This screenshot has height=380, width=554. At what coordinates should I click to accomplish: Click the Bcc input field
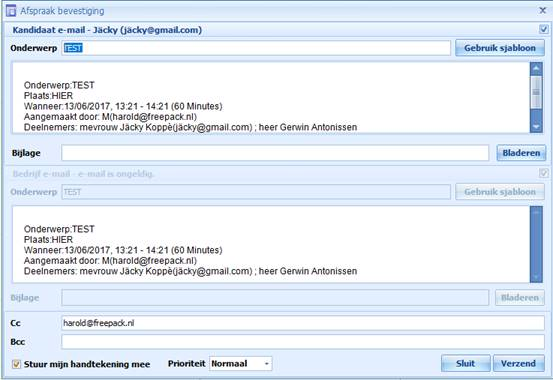click(303, 342)
